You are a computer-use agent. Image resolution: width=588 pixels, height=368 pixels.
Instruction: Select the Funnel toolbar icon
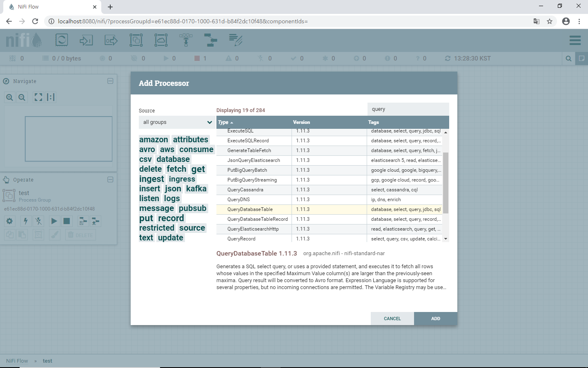pos(186,40)
